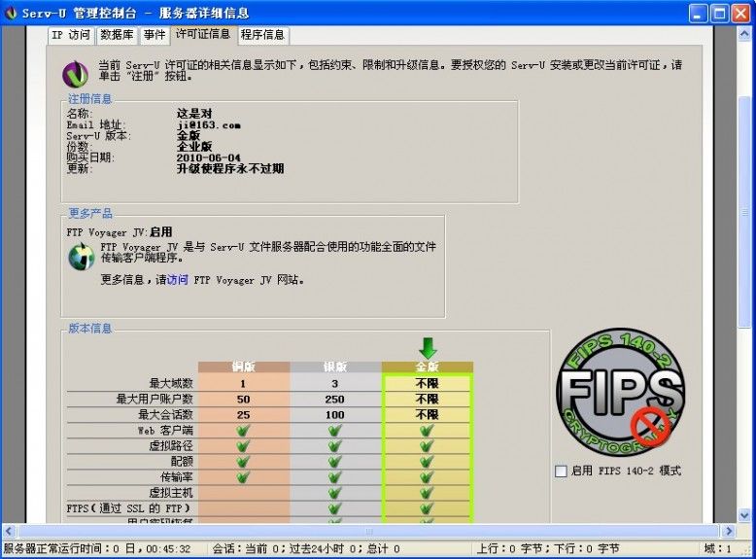The width and height of the screenshot is (756, 559).
Task: Click the vertical scrollbar thumb
Action: pos(745,212)
